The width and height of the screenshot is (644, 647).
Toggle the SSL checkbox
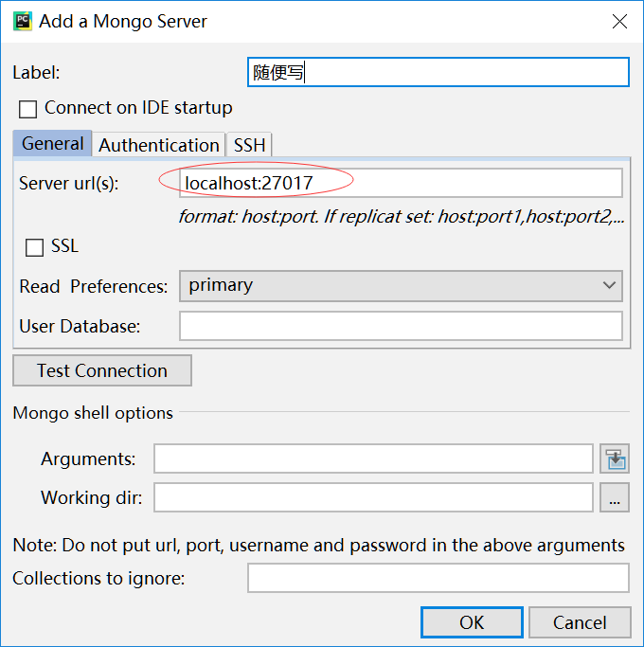pyautogui.click(x=35, y=247)
